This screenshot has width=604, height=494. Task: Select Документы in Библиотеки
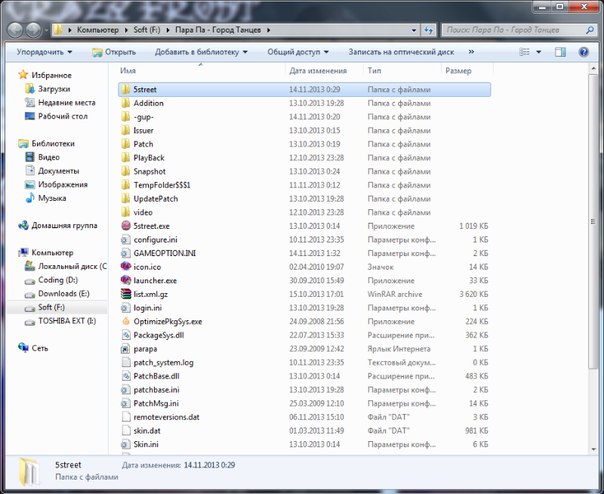59,171
